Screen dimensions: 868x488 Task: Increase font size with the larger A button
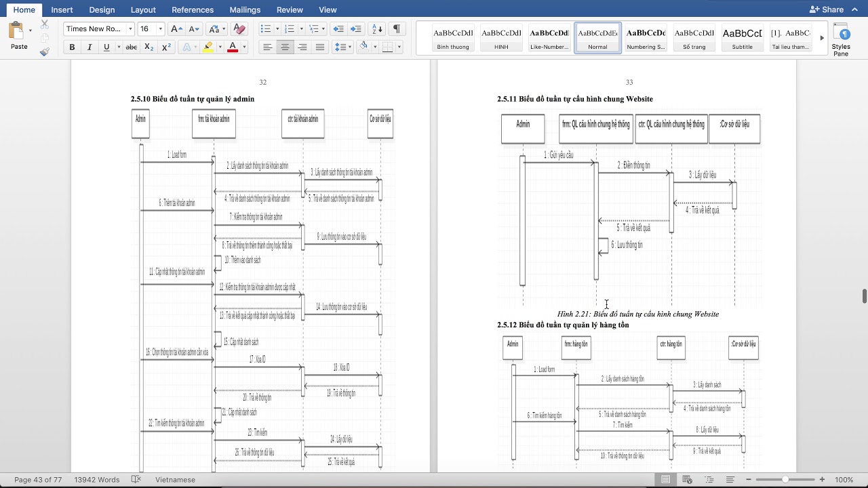click(x=176, y=29)
